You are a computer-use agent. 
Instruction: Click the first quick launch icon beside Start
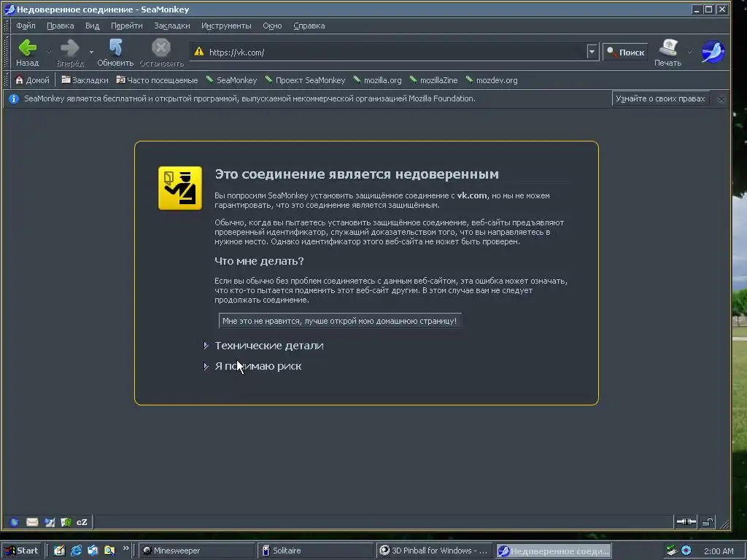(59, 551)
